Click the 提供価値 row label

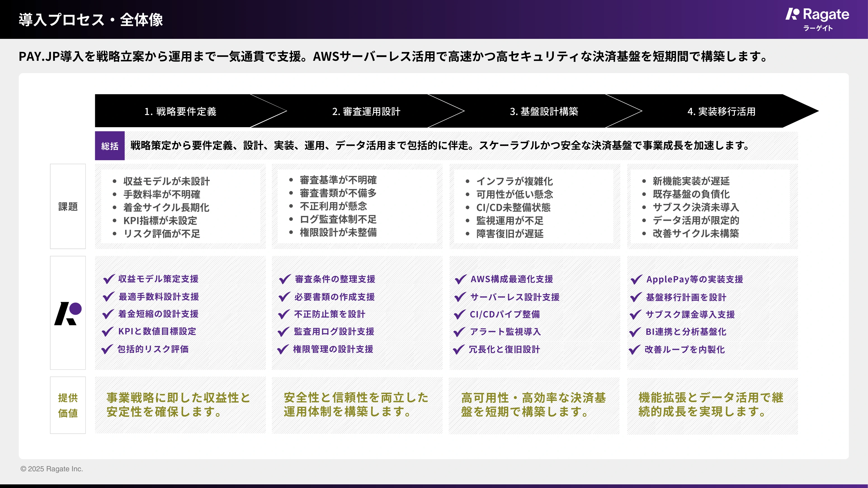(68, 405)
